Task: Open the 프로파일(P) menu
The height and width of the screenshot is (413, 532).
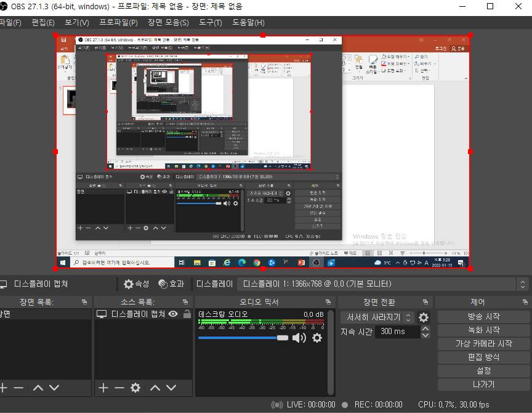Action: point(118,22)
